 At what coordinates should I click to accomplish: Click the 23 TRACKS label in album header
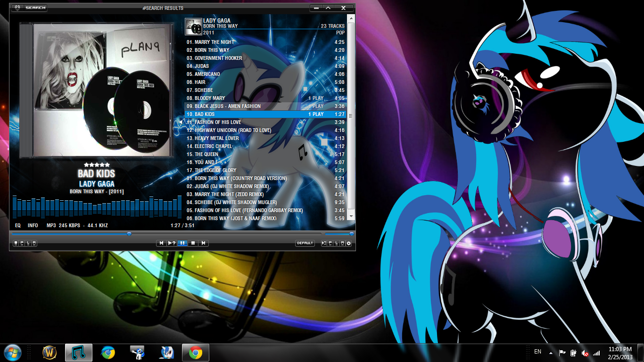(x=332, y=26)
